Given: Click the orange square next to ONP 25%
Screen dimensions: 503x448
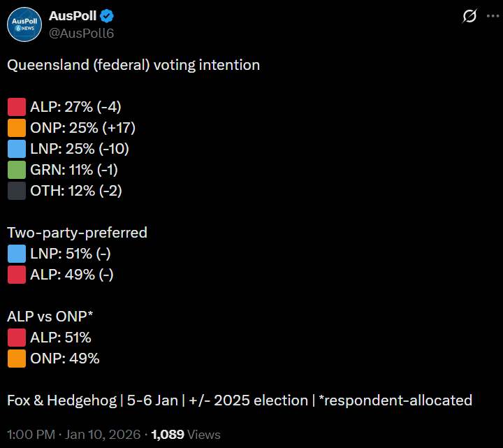Looking at the screenshot, I should pyautogui.click(x=17, y=128).
